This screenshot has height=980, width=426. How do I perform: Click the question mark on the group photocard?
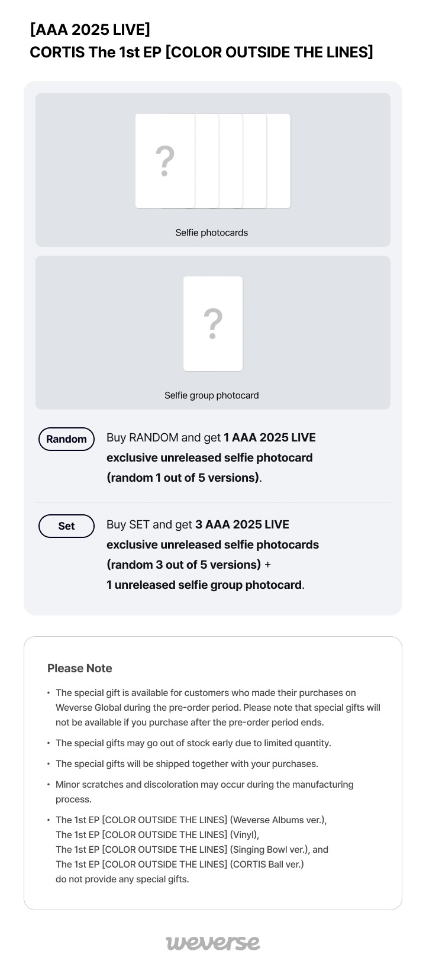point(213,324)
